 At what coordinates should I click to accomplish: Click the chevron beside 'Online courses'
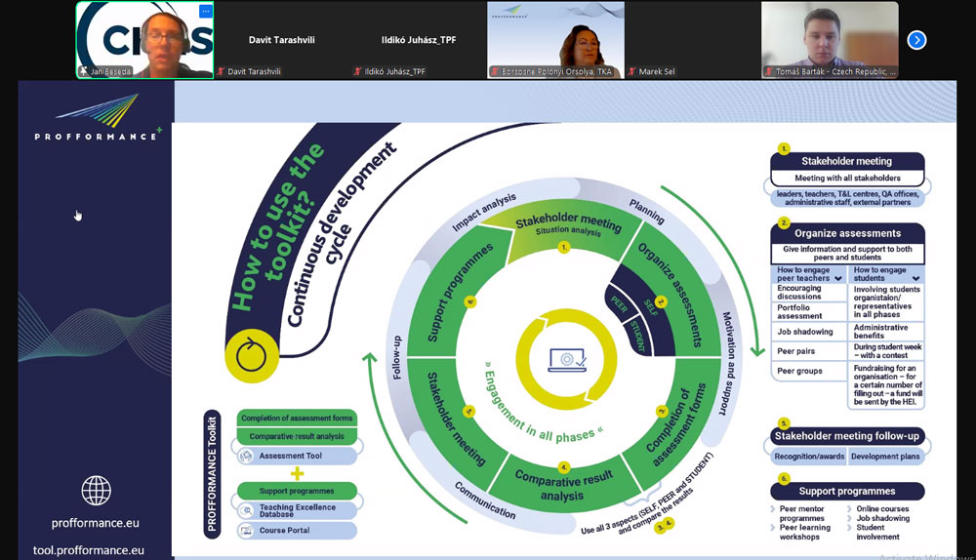click(849, 509)
